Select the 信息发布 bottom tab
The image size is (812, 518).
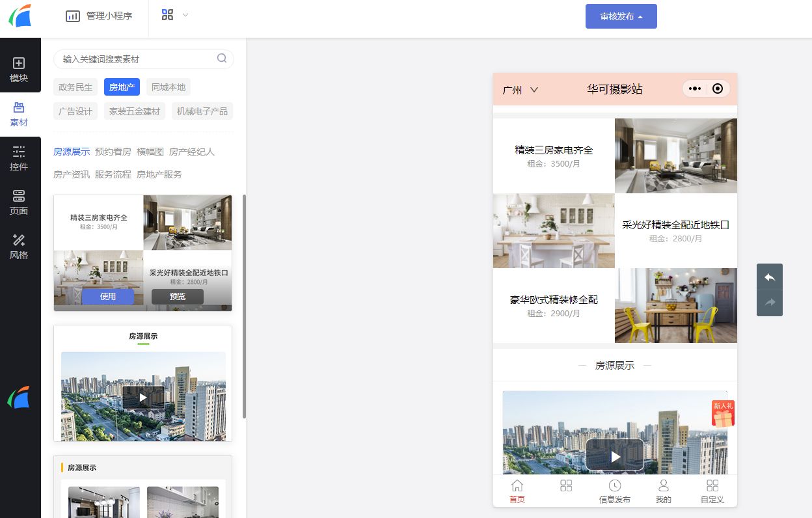[x=615, y=491]
